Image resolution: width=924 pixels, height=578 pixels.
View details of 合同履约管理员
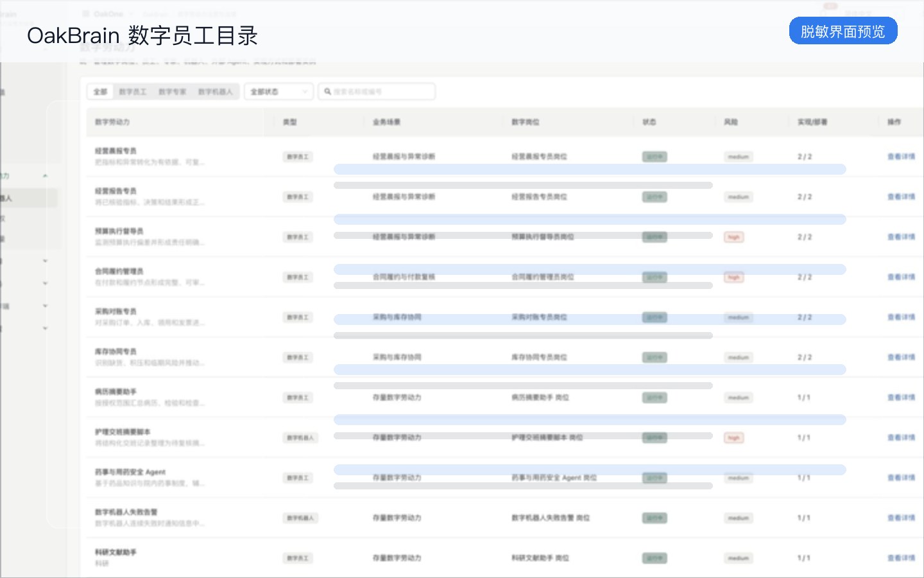coord(902,277)
